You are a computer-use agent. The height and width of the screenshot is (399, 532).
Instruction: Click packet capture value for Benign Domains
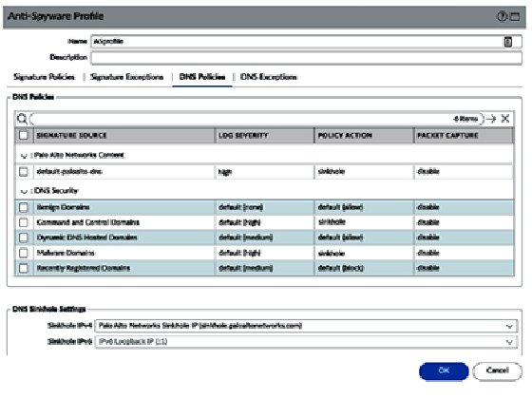pyautogui.click(x=428, y=207)
